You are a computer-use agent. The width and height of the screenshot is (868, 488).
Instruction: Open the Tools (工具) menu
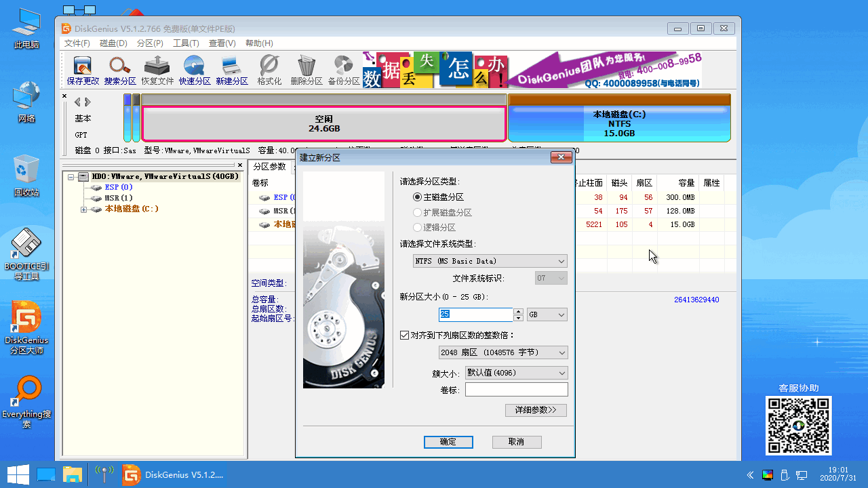coord(186,43)
